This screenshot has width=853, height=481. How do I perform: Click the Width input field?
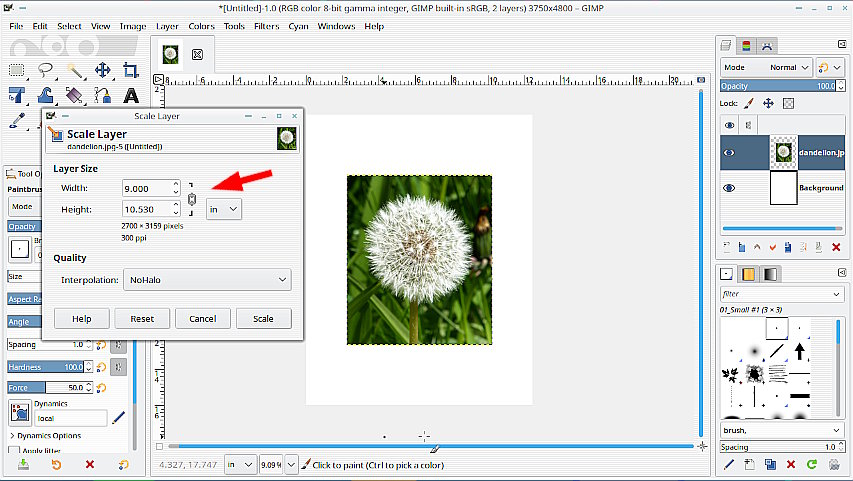(x=147, y=188)
